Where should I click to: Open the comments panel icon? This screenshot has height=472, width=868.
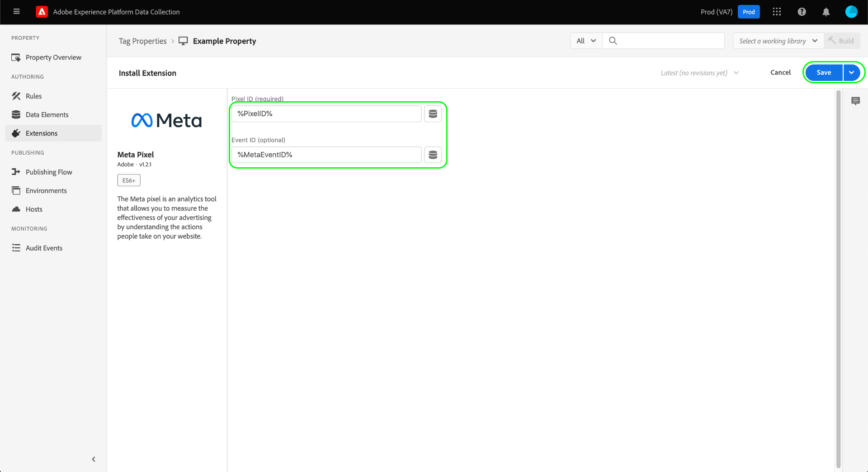(855, 101)
